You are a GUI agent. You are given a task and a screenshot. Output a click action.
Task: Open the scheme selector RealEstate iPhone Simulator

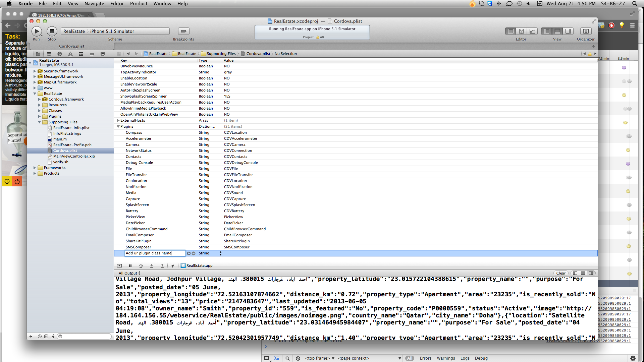coord(115,31)
